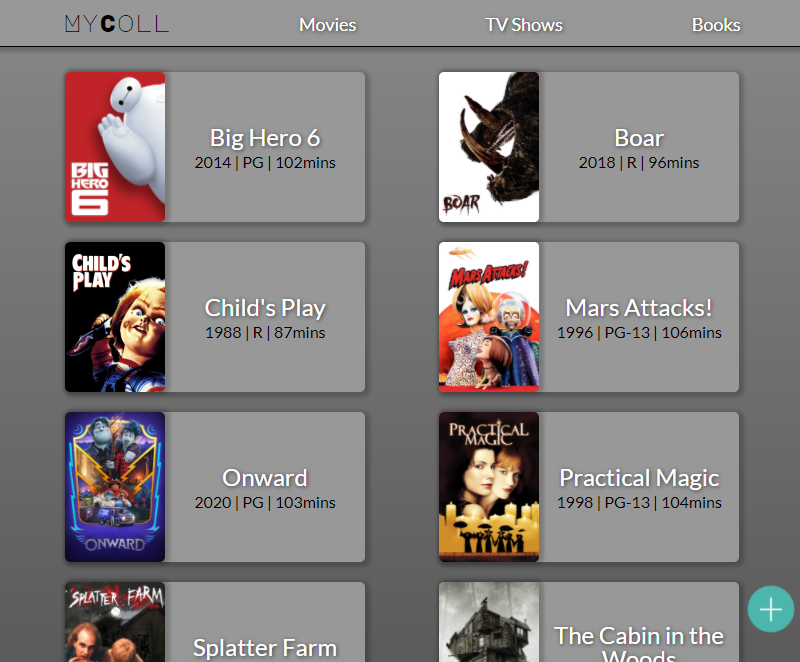Click the Splatter Farm title
800x662 pixels.
pos(265,648)
